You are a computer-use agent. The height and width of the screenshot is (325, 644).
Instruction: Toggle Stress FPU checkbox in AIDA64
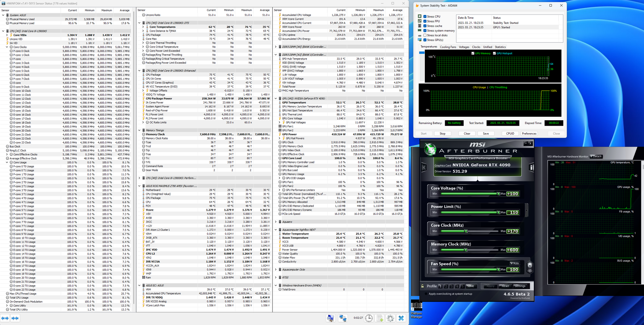(x=425, y=21)
